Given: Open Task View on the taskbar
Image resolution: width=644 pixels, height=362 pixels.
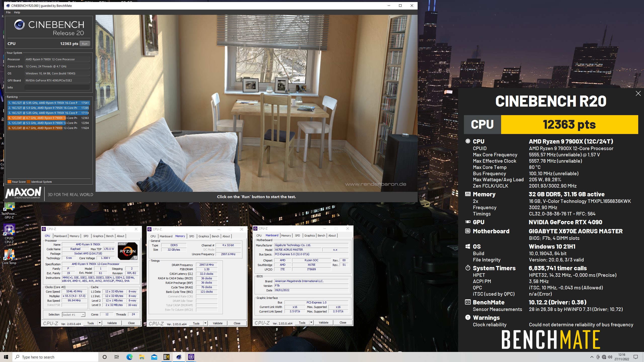Looking at the screenshot, I should (x=117, y=357).
